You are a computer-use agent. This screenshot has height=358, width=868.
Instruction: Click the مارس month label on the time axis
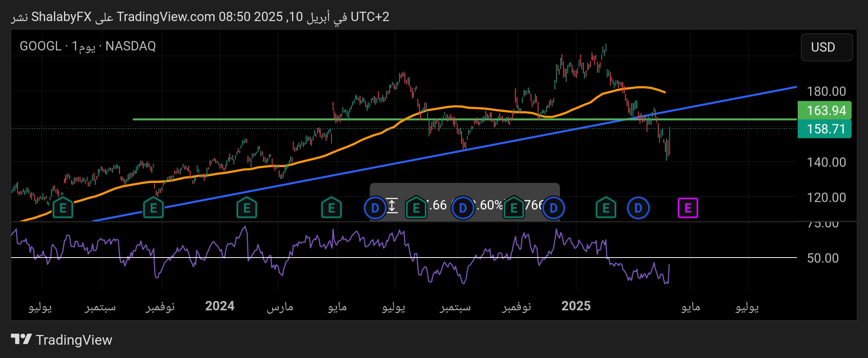[x=280, y=307]
